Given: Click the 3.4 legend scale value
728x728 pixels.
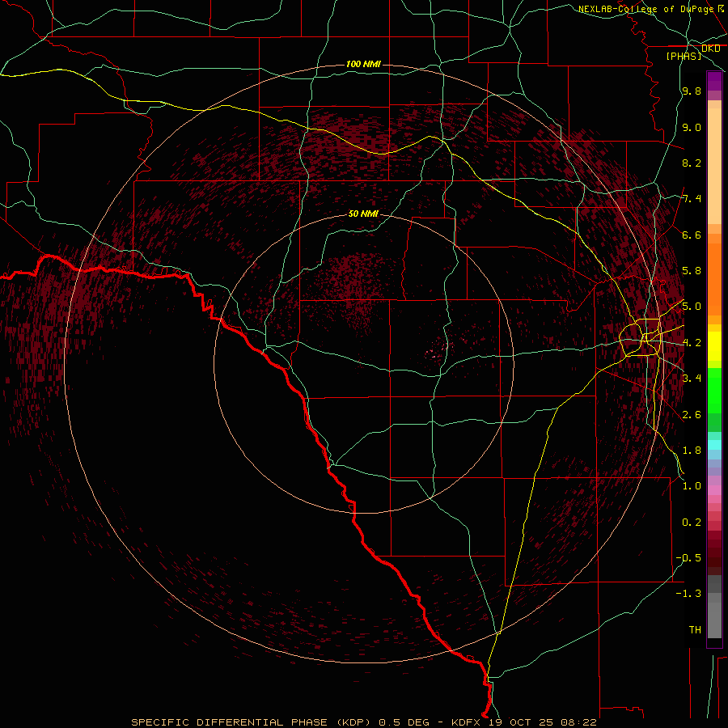Looking at the screenshot, I should [692, 379].
